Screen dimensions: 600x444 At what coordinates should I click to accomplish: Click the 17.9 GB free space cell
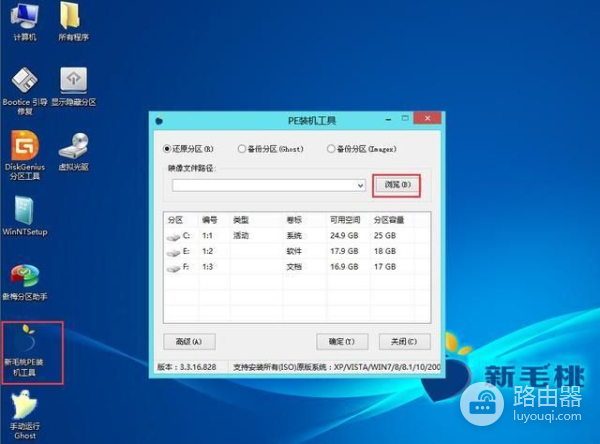tap(344, 251)
